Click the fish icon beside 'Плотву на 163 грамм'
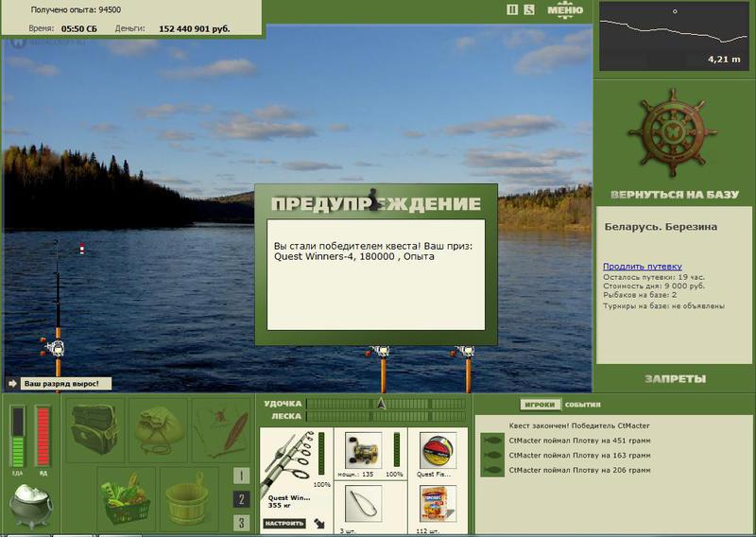756x537 pixels. (x=492, y=455)
